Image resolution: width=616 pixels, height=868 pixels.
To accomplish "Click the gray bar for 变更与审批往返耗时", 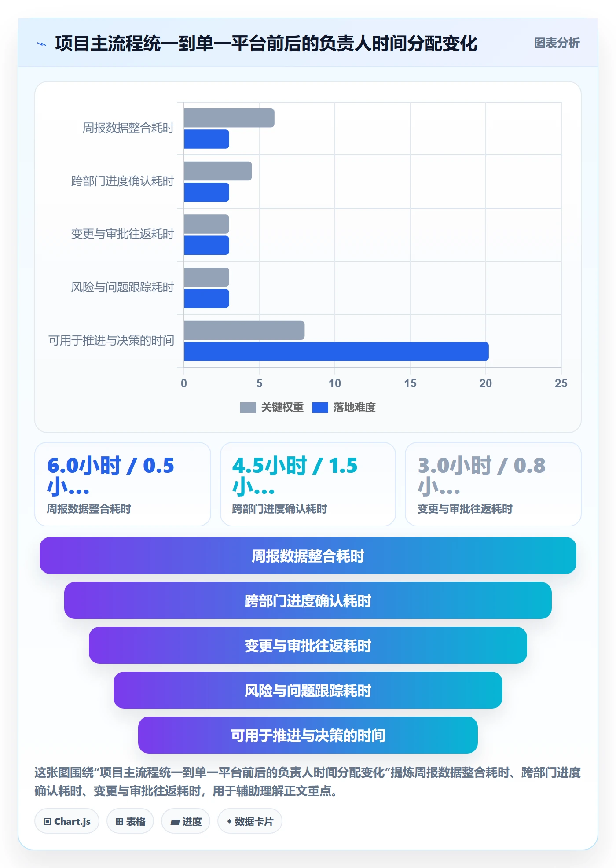I will [x=207, y=224].
